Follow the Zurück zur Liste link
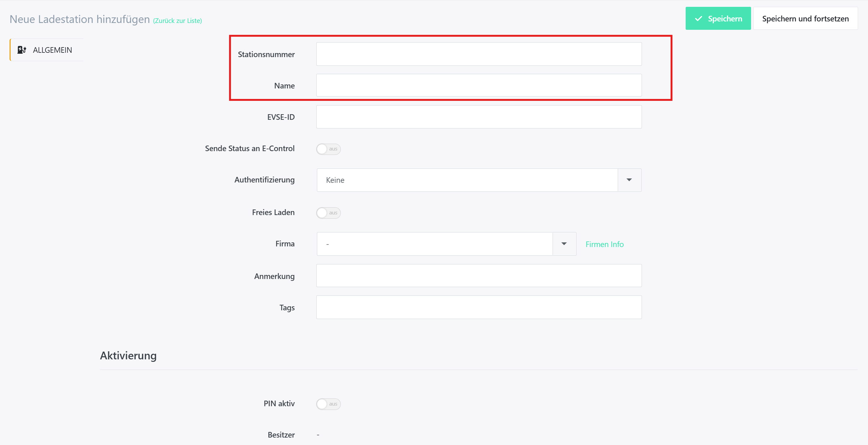 point(177,20)
